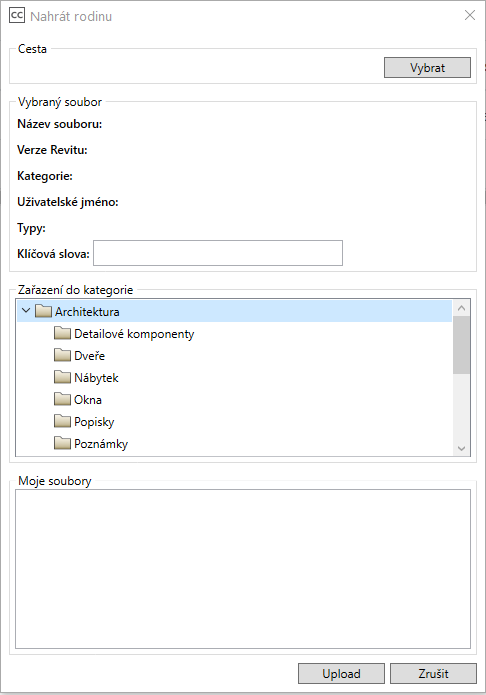This screenshot has height=695, width=486.
Task: Click inside the Moje soubory list
Action: 243,569
